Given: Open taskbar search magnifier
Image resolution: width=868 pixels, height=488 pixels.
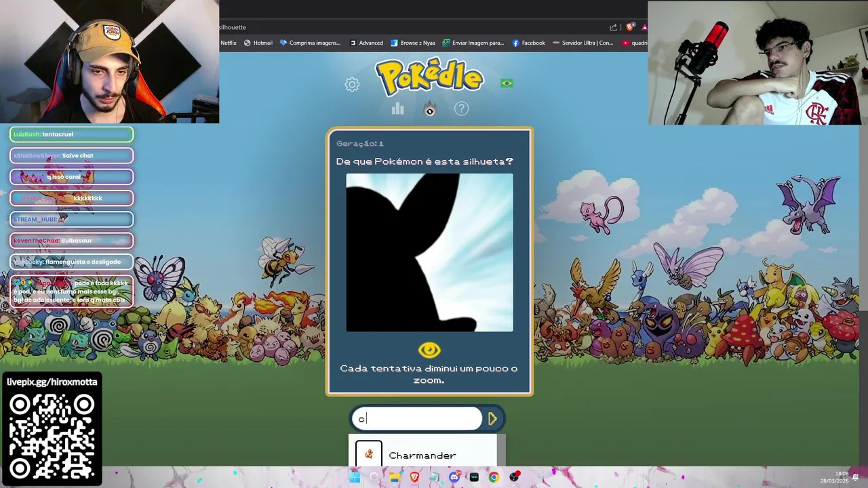Looking at the screenshot, I should (x=374, y=477).
